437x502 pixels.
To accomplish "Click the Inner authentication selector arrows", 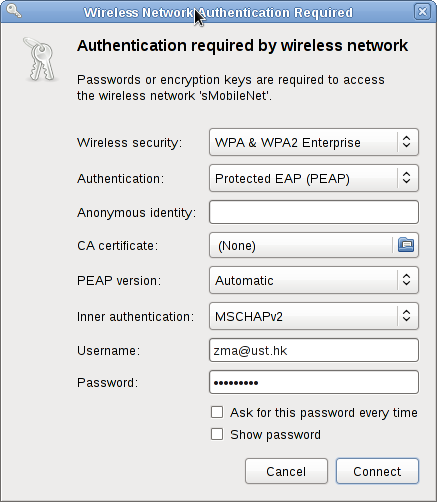I will point(406,316).
